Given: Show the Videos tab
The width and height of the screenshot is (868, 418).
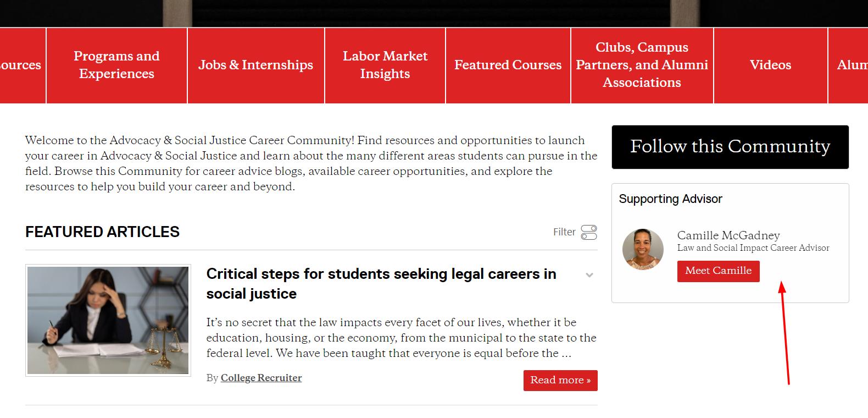Looking at the screenshot, I should (770, 65).
